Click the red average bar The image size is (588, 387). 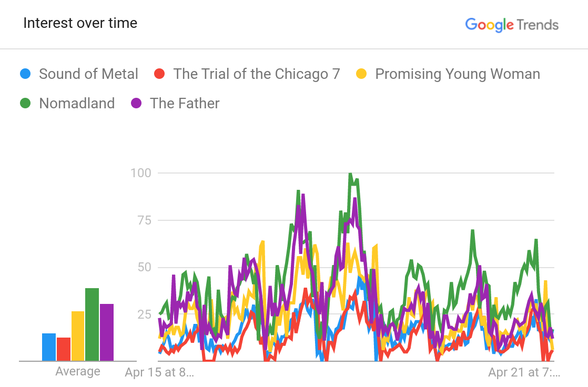coord(64,349)
